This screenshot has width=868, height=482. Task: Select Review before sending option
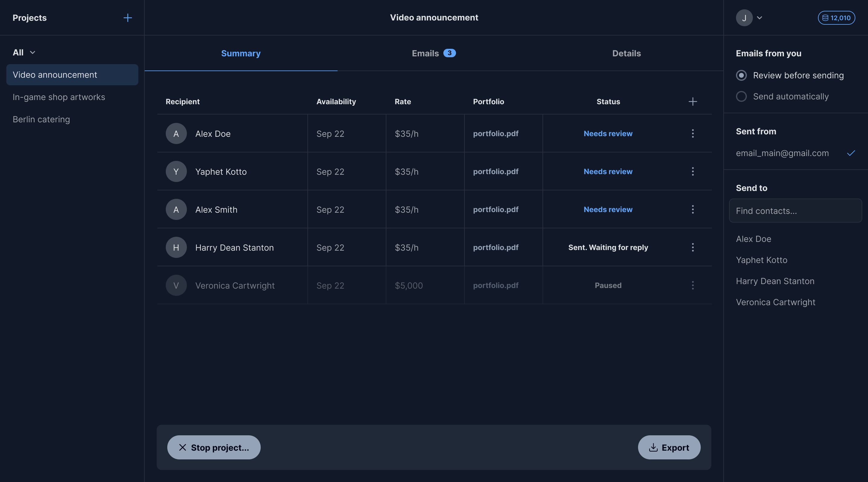click(741, 75)
